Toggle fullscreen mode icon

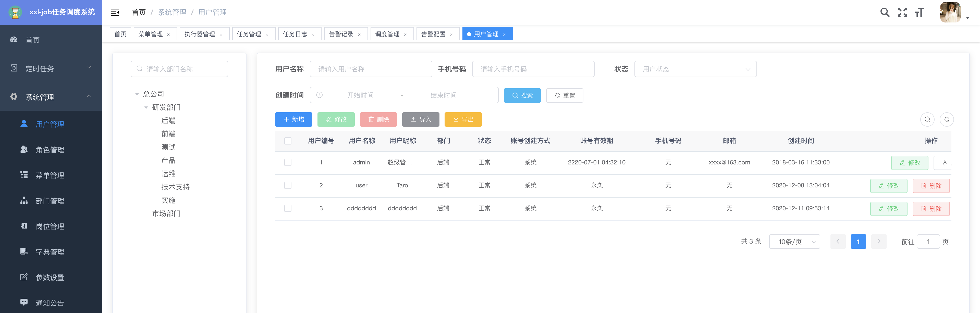[902, 13]
